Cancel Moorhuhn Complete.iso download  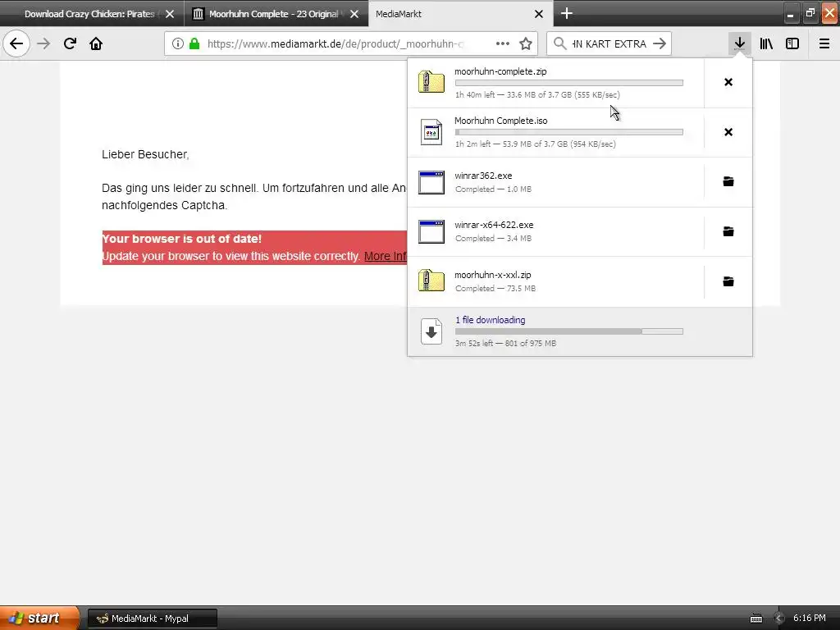click(728, 132)
